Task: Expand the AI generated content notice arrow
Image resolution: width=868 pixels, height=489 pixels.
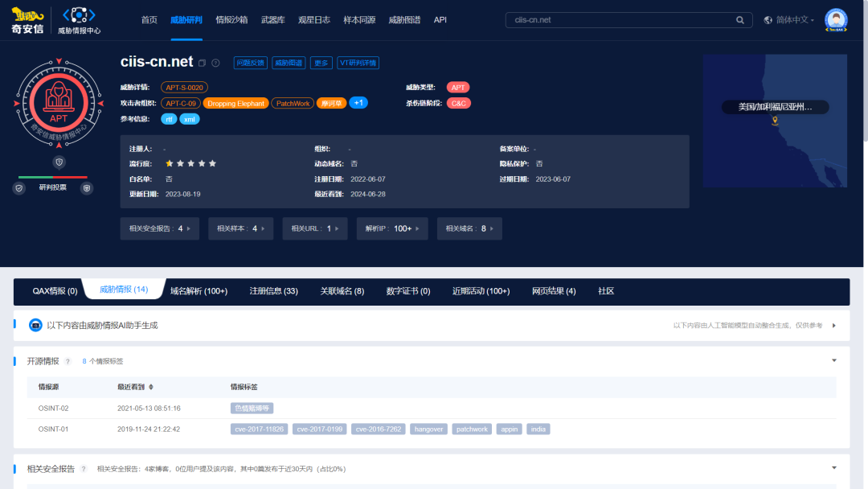Action: tap(833, 326)
